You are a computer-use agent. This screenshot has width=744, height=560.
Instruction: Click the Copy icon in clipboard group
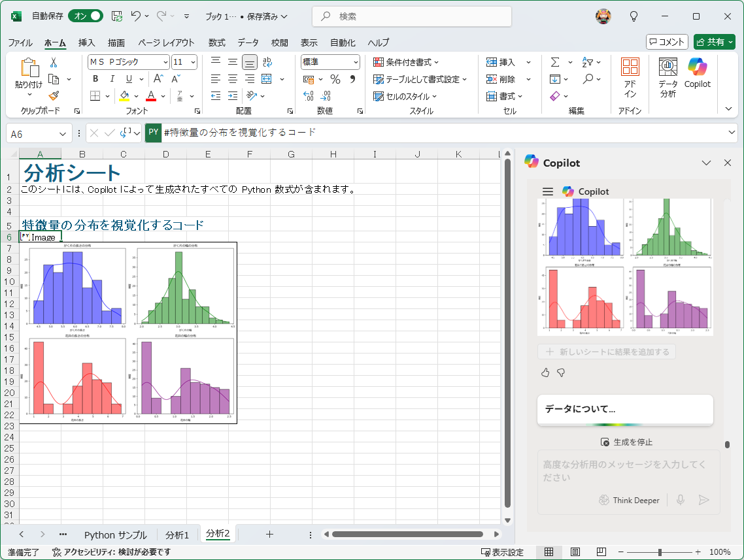pyautogui.click(x=54, y=79)
